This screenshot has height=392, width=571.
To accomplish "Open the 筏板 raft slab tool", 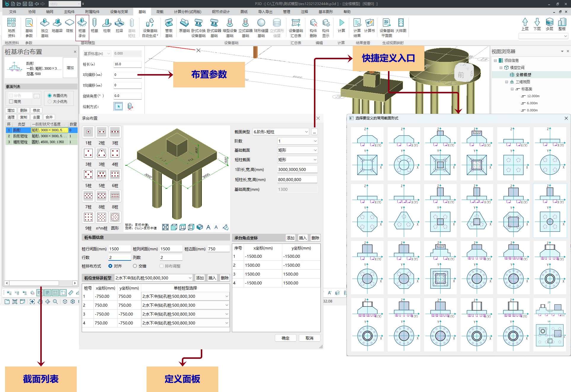I will tap(70, 23).
